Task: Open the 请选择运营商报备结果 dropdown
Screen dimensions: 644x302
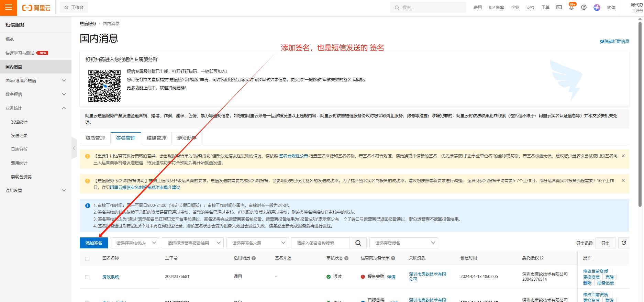Action: 193,243
